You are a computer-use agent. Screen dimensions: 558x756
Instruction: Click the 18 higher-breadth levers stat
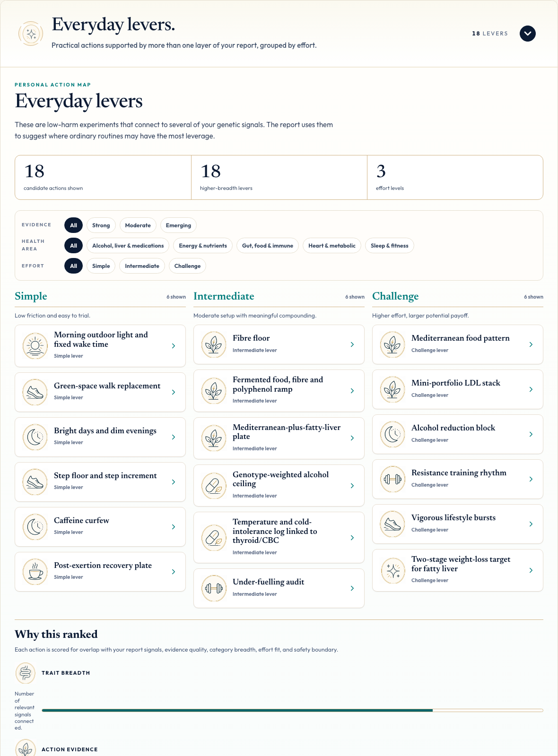(x=279, y=178)
